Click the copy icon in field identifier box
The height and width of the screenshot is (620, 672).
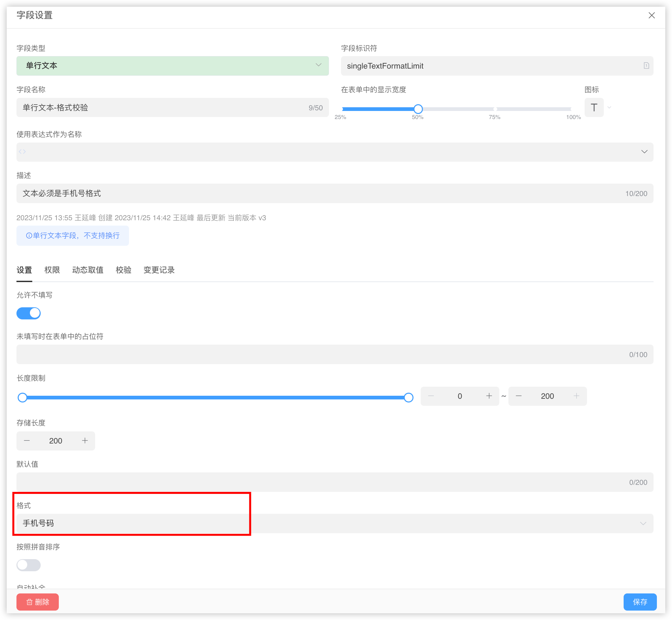tap(646, 66)
